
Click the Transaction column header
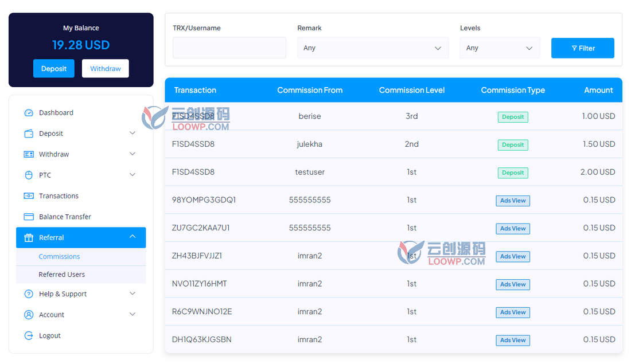pos(195,90)
